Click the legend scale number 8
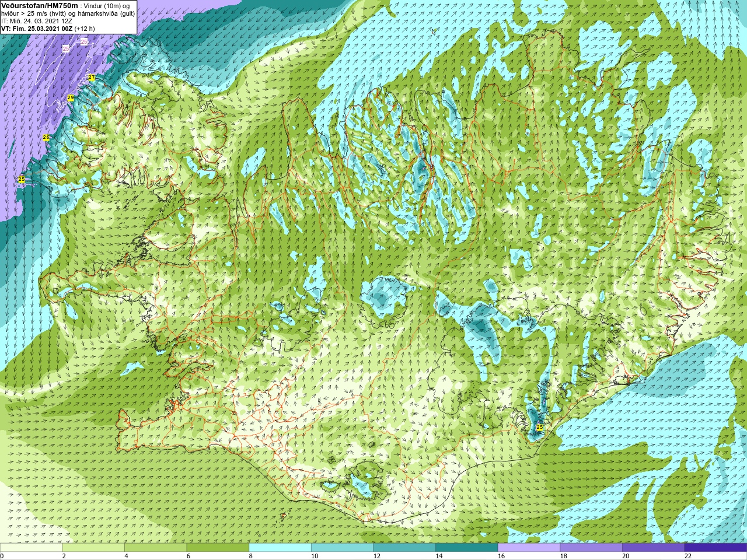This screenshot has width=747, height=560. click(250, 556)
